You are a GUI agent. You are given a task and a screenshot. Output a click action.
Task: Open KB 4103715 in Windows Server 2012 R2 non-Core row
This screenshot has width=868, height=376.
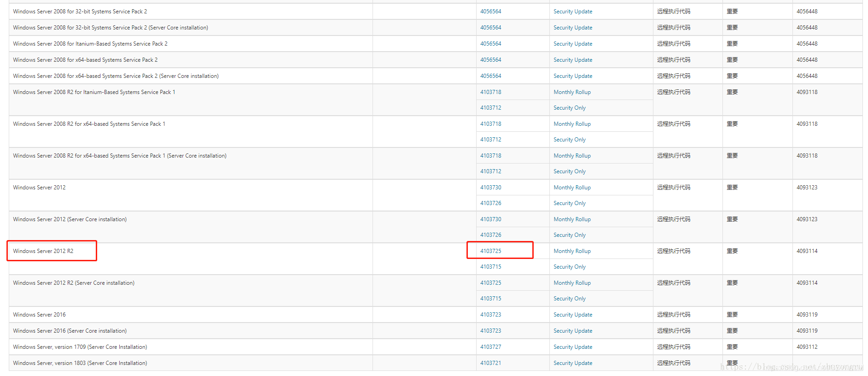click(x=490, y=267)
